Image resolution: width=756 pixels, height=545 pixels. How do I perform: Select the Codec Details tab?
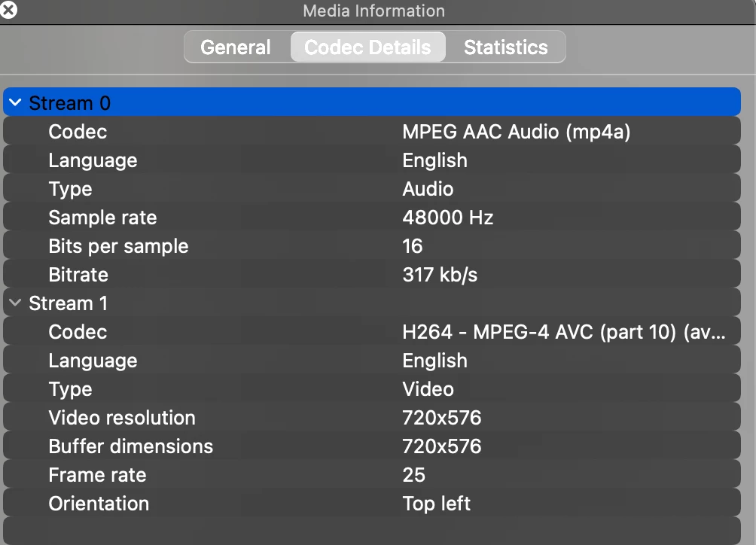(367, 47)
